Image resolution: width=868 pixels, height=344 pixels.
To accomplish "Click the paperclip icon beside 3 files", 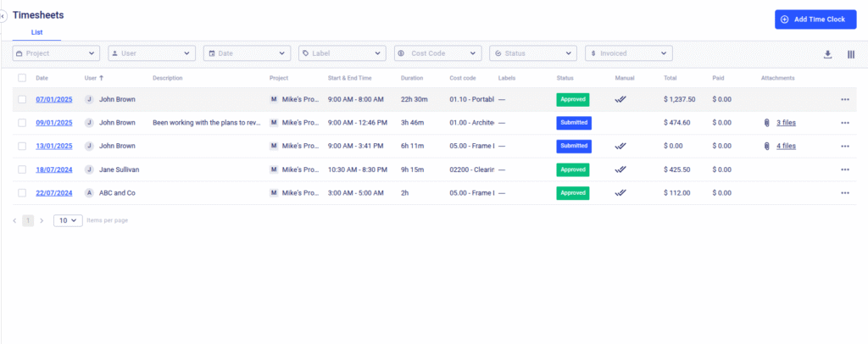I will click(x=766, y=123).
